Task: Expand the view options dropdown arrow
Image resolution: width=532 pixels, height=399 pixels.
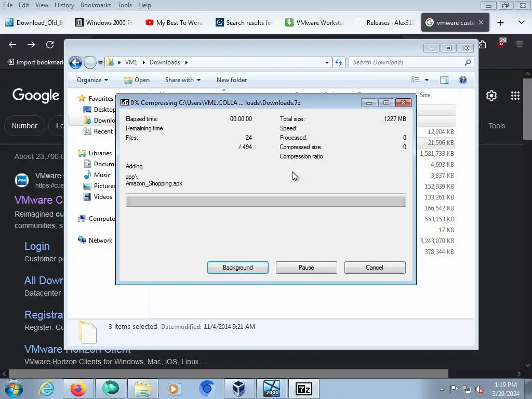Action: [427, 80]
